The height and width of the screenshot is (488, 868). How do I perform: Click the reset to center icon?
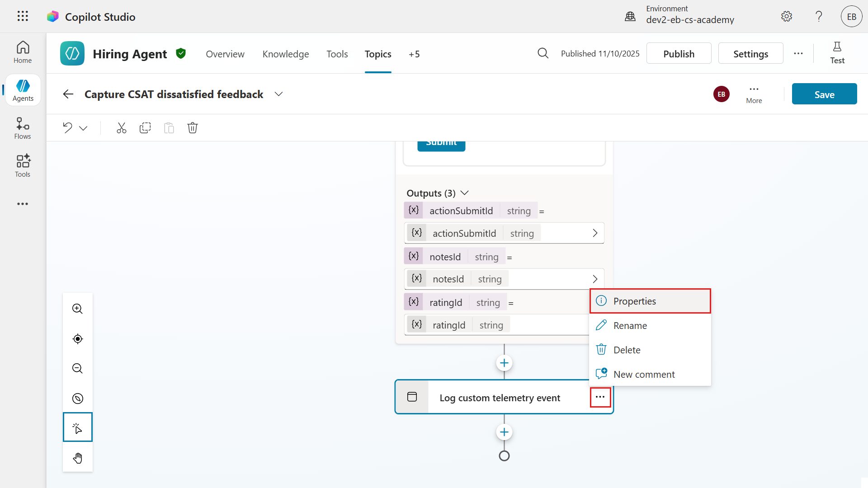(77, 339)
